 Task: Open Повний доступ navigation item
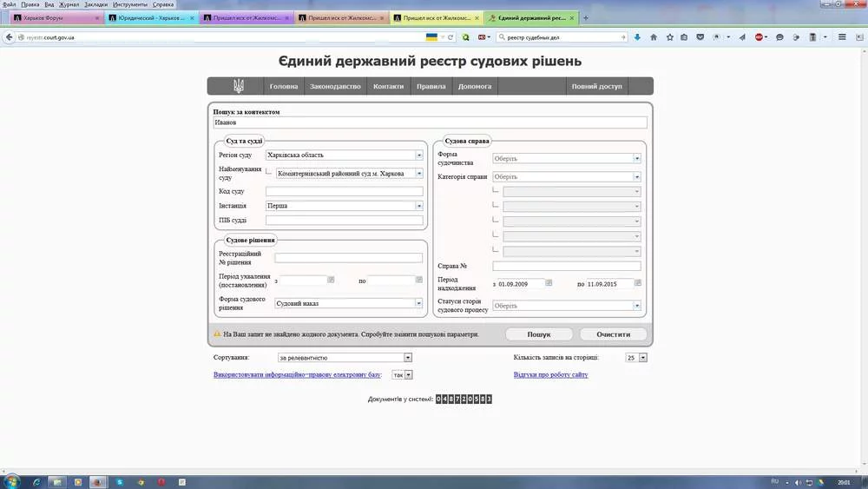point(597,86)
